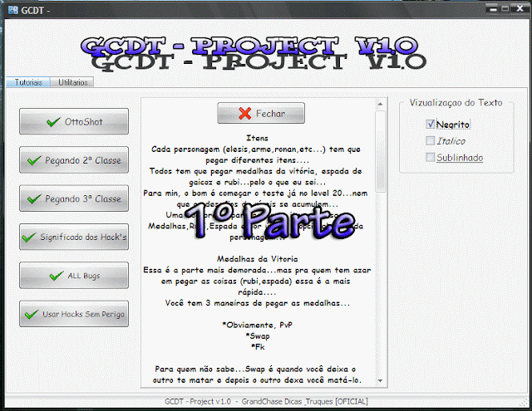
Task: Click the '*Swap' line in text
Action: [258, 335]
